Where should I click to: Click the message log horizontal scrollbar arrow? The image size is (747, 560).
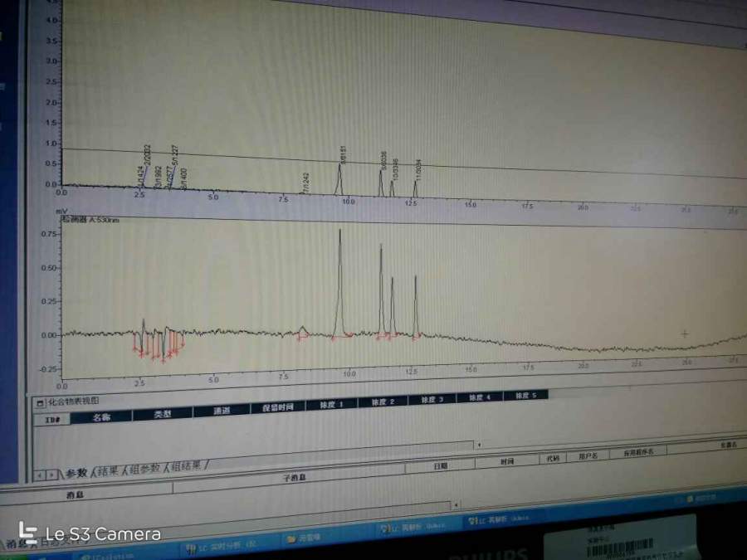point(456,504)
